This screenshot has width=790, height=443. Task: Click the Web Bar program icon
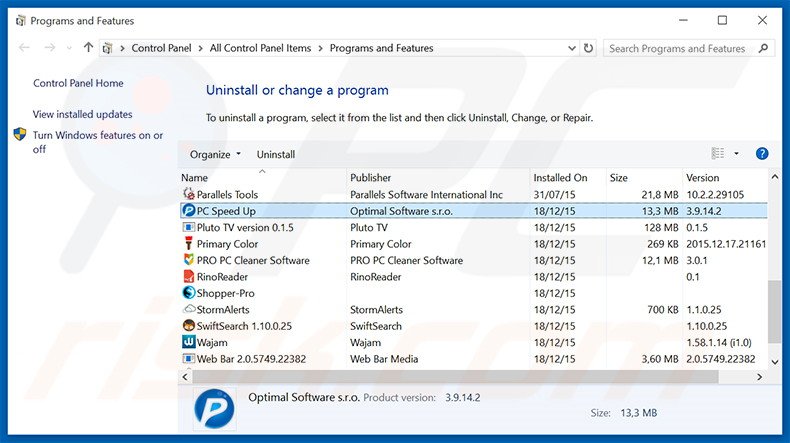tap(188, 358)
